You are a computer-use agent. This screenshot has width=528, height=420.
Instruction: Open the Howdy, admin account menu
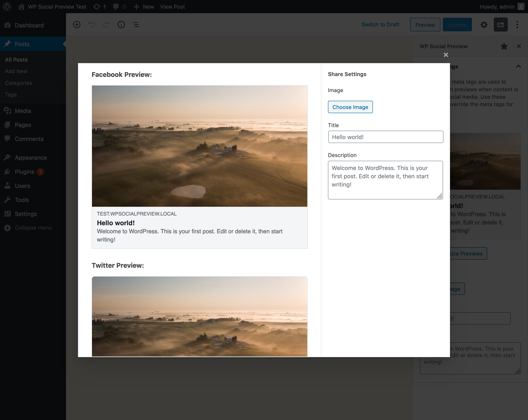pyautogui.click(x=502, y=7)
